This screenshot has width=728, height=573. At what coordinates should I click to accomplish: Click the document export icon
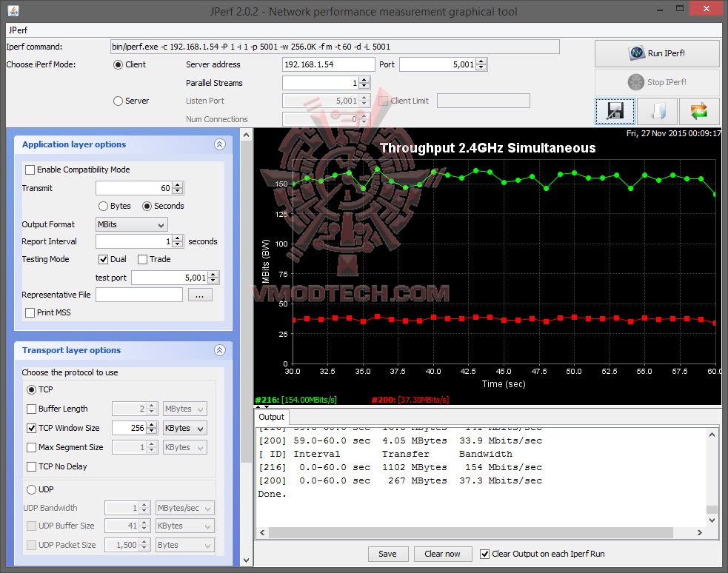tap(657, 111)
